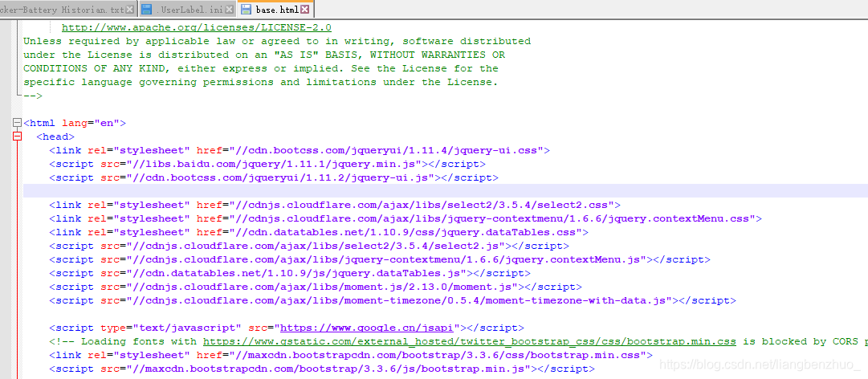The width and height of the screenshot is (868, 379).
Task: Click the html lang="en" tag line
Action: 75,123
